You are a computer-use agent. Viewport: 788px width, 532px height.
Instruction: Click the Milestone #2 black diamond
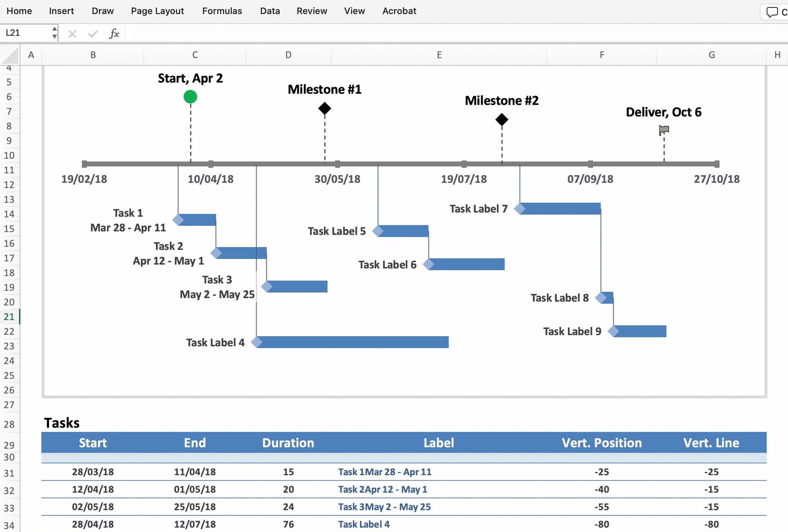501,119
